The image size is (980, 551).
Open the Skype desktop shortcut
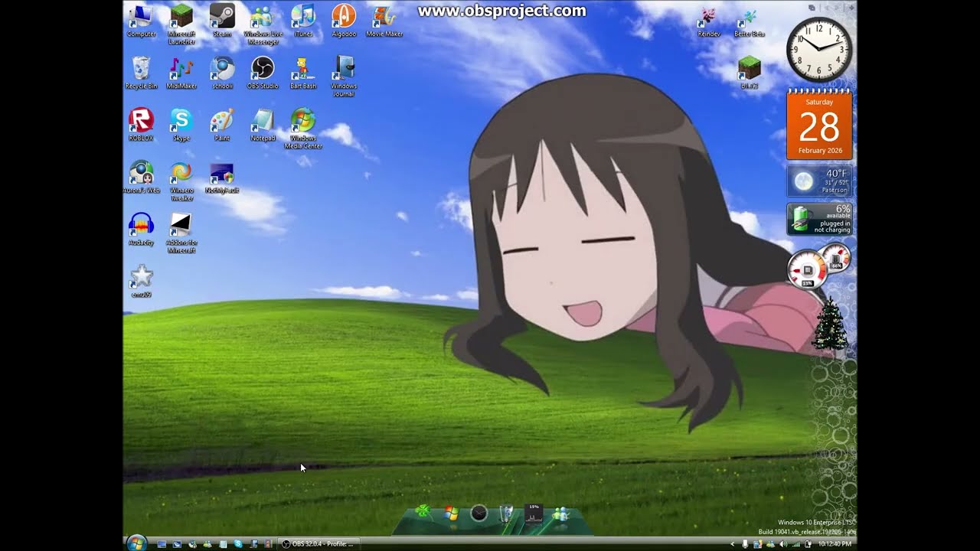click(181, 125)
